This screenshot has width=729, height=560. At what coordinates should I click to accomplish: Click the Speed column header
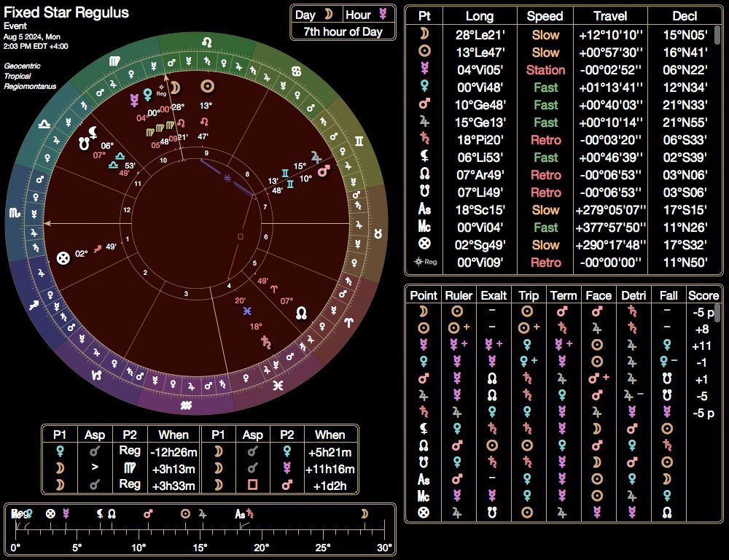click(545, 16)
